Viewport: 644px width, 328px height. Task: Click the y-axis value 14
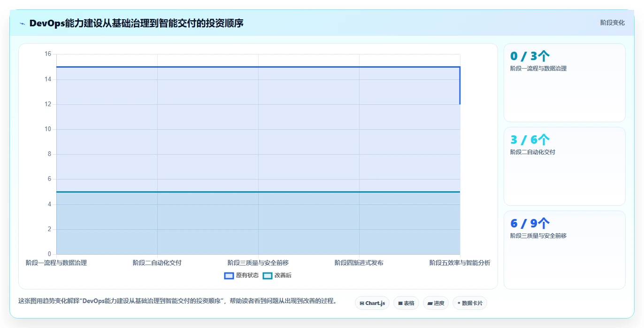click(48, 79)
